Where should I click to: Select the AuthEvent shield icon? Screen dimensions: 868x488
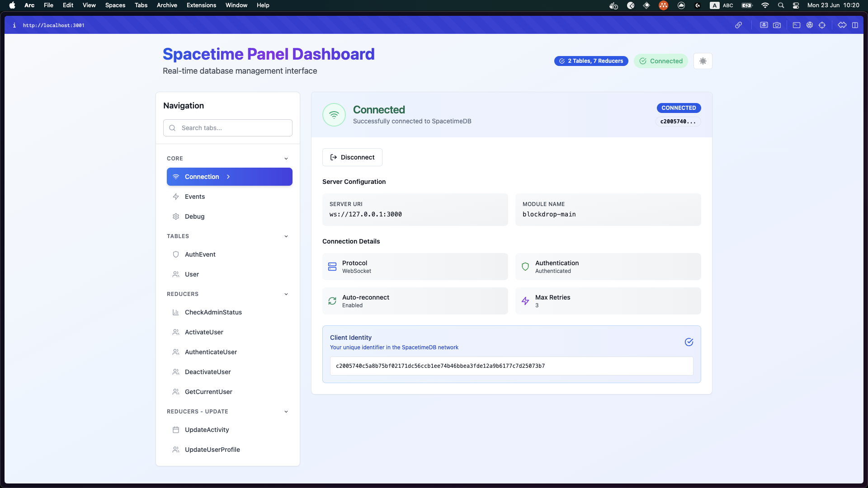(176, 254)
